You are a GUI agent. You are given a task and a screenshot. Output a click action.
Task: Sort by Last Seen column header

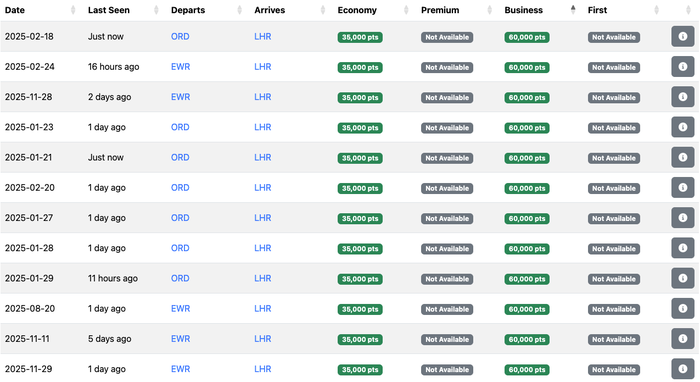tap(108, 10)
